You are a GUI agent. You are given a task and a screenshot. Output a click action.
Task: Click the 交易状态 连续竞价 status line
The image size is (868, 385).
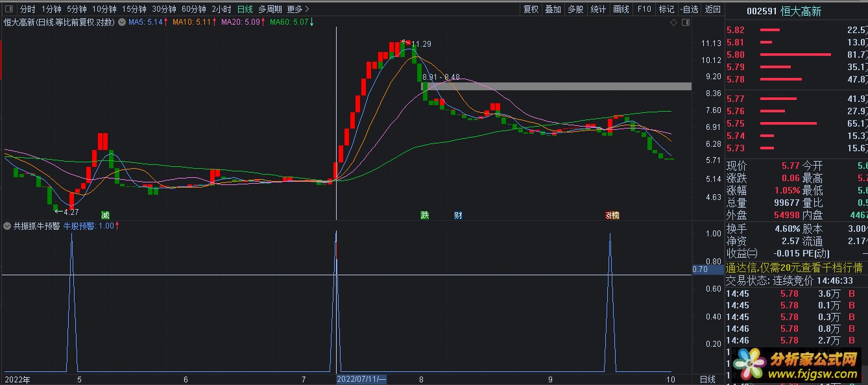[x=790, y=280]
